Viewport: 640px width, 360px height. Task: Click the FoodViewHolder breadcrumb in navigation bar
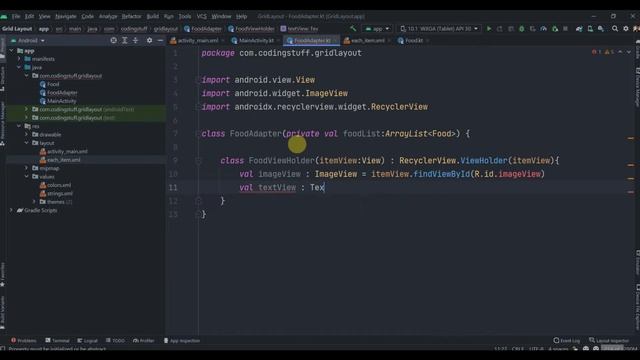(251, 29)
